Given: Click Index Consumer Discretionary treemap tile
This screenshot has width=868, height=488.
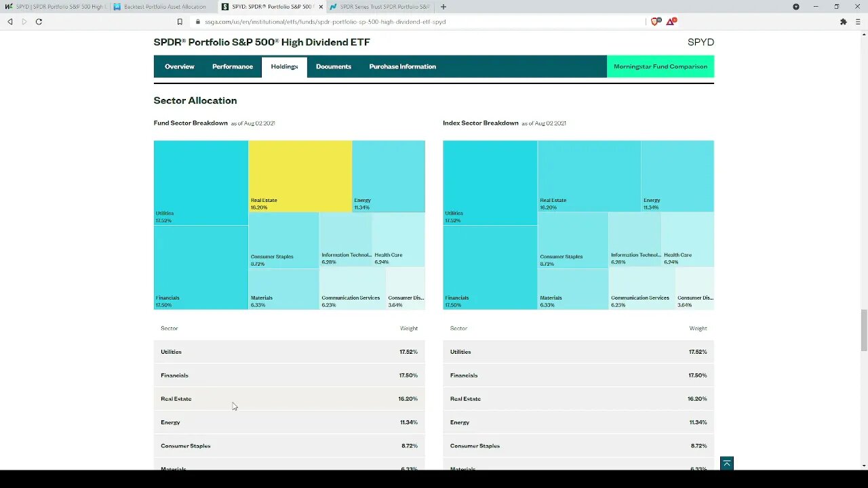Looking at the screenshot, I should 694,289.
